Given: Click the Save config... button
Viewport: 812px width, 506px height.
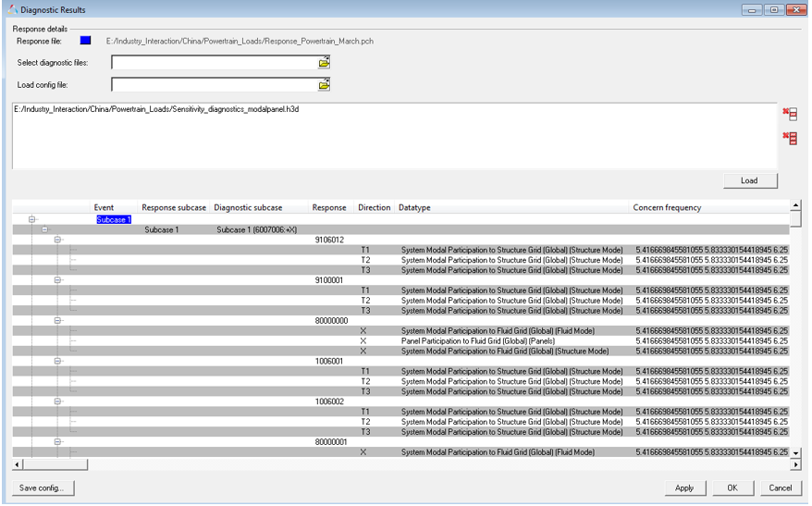Looking at the screenshot, I should click(43, 487).
